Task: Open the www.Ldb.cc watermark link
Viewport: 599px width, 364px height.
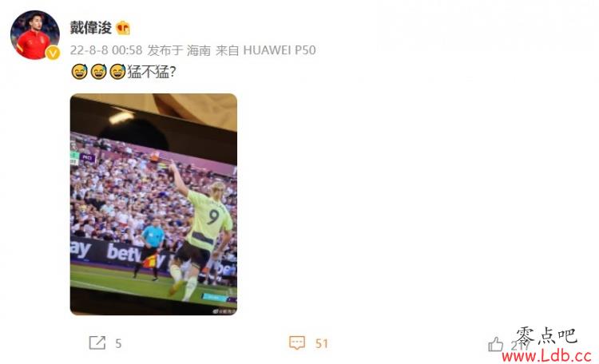Action: pyautogui.click(x=546, y=356)
